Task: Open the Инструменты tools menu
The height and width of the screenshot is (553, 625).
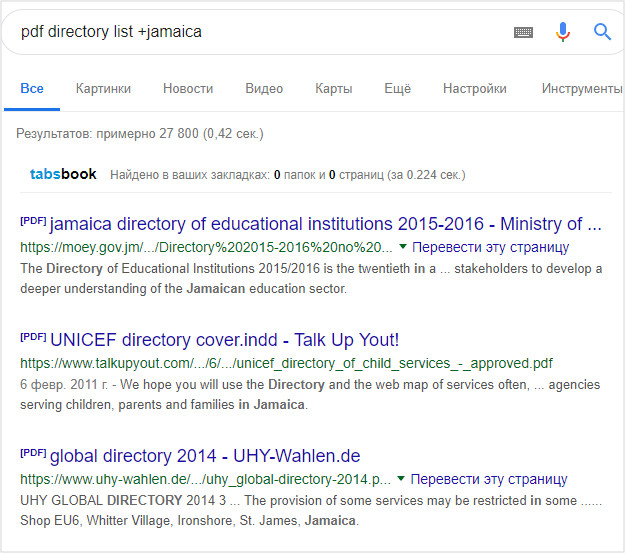Action: click(582, 89)
